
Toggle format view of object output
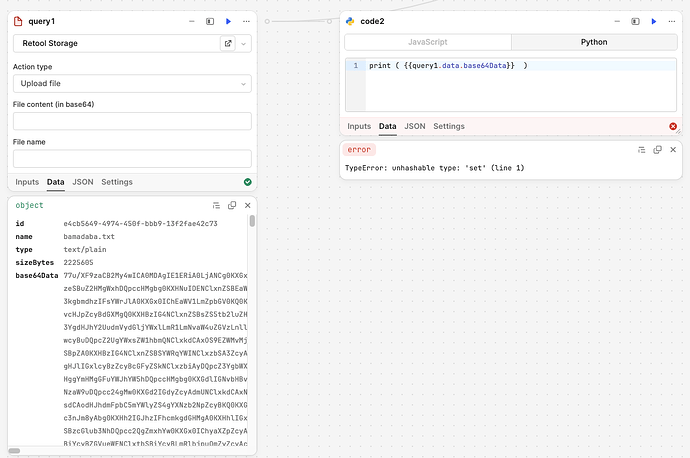pos(216,205)
